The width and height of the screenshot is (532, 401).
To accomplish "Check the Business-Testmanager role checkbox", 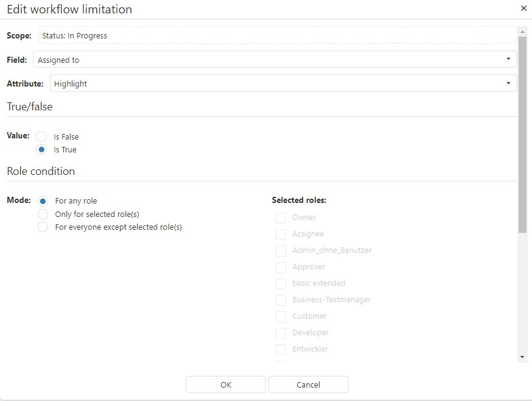I will point(281,300).
